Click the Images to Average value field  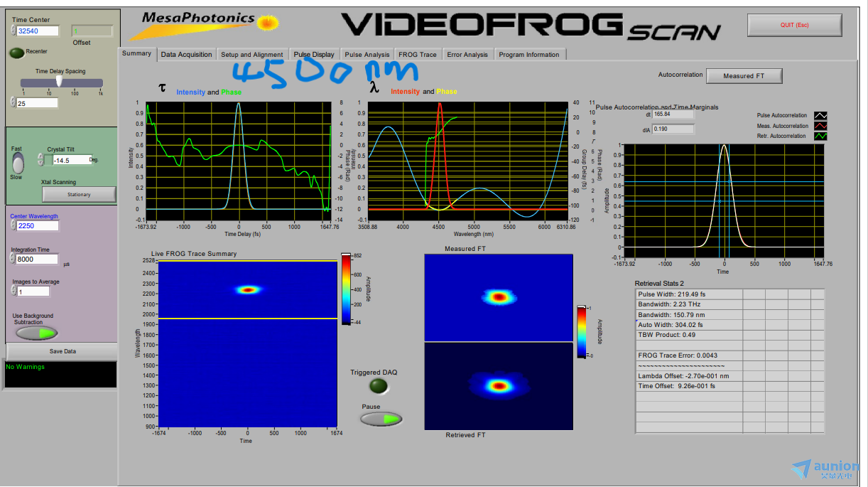click(x=33, y=291)
